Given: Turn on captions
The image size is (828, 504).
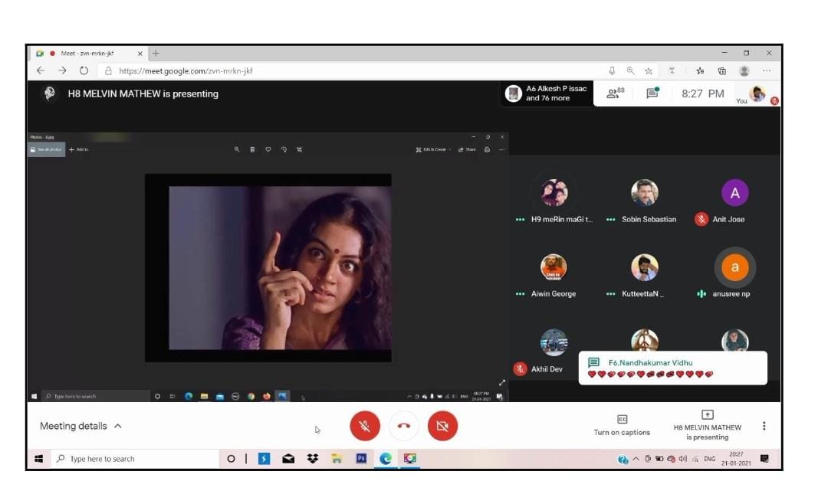Looking at the screenshot, I should (x=622, y=425).
